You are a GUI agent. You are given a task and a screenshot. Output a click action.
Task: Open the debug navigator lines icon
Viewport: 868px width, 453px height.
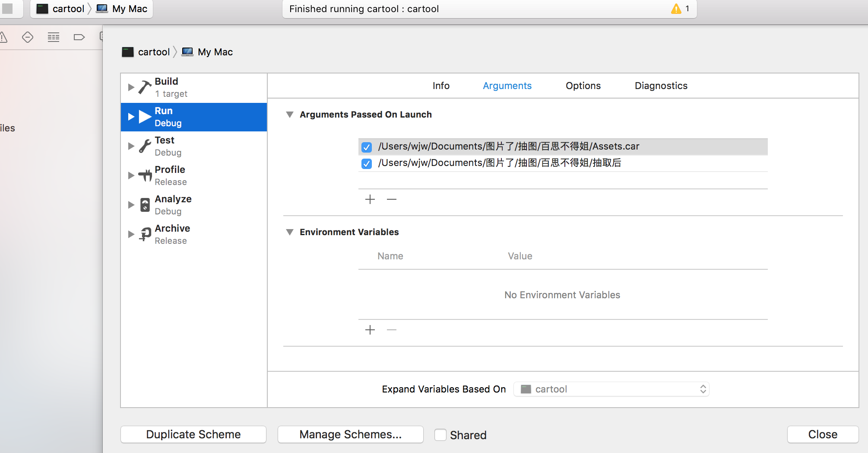pos(54,37)
